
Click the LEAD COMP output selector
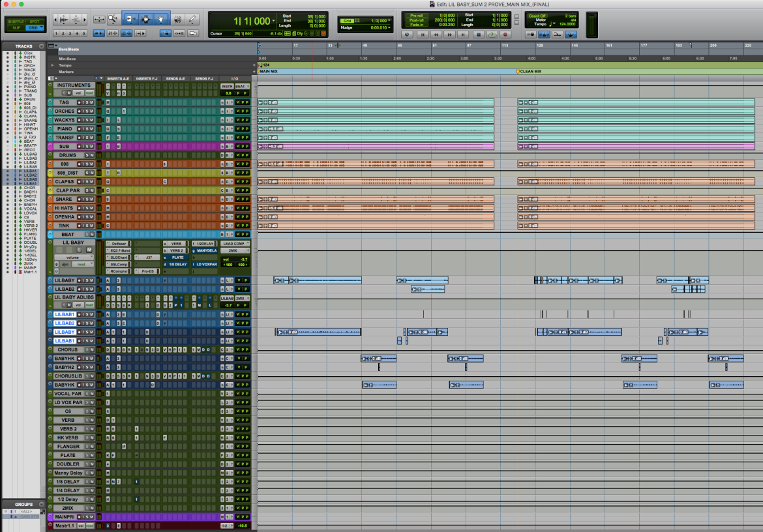coord(235,244)
